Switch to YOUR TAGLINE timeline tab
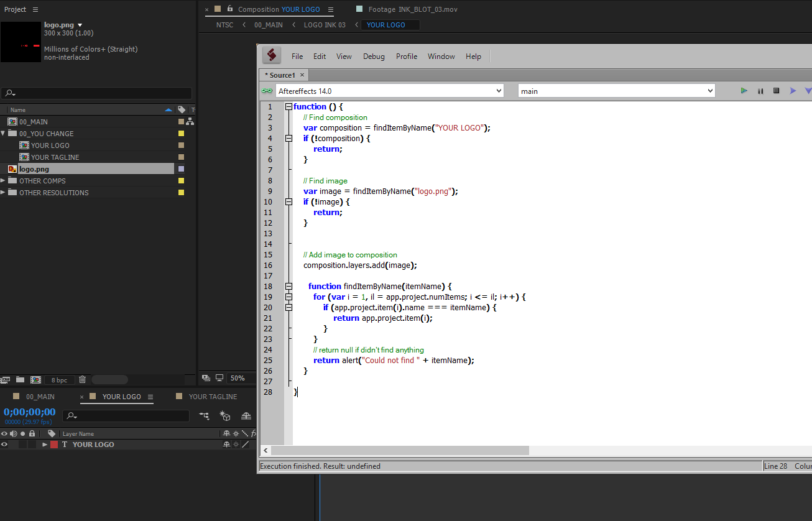Image resolution: width=812 pixels, height=521 pixels. (x=213, y=397)
